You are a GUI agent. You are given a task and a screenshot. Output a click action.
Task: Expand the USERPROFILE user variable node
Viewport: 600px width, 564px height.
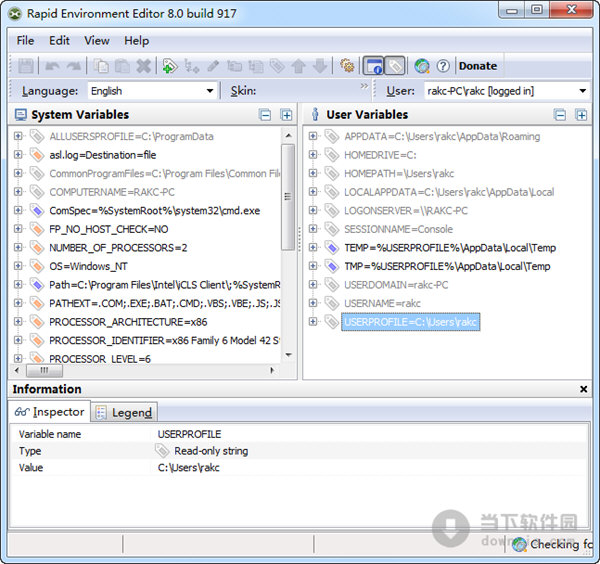point(313,321)
